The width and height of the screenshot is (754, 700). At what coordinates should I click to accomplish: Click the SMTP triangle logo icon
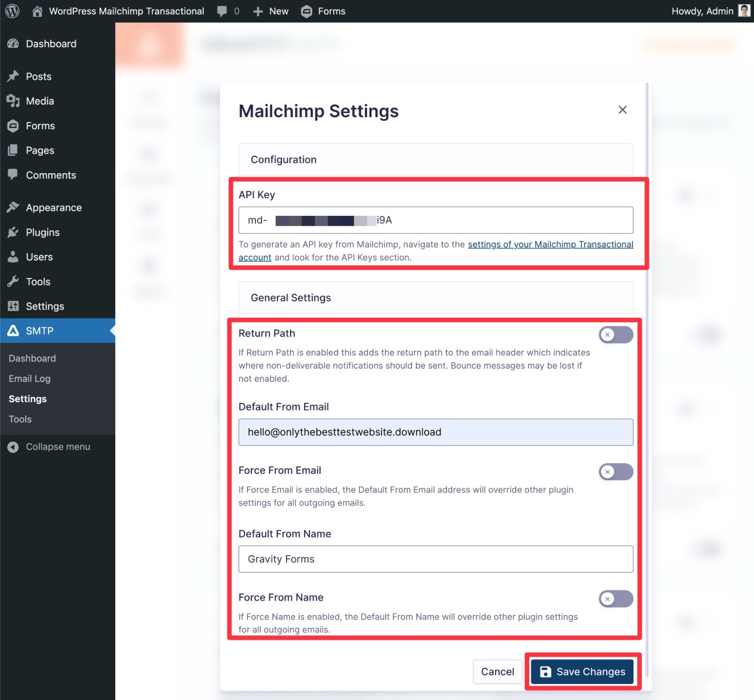pos(13,331)
